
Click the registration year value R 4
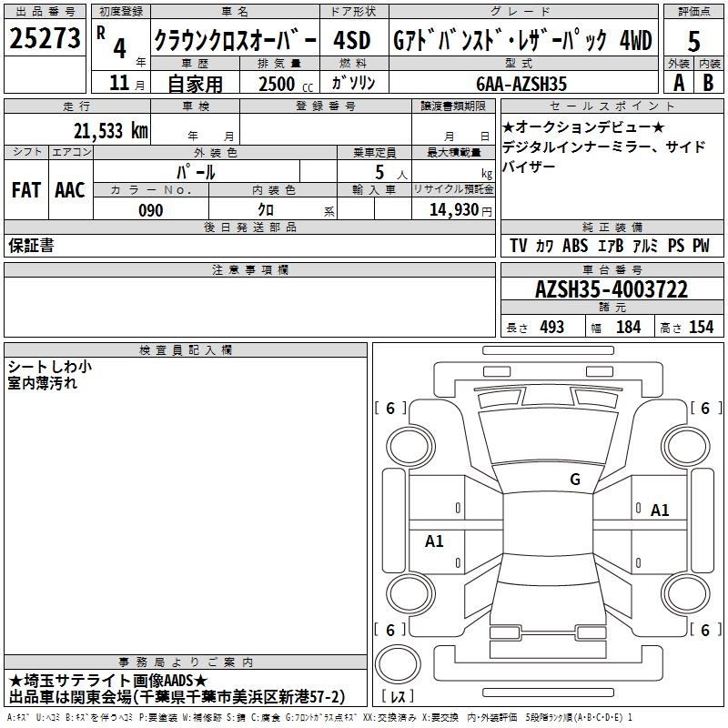pyautogui.click(x=112, y=43)
